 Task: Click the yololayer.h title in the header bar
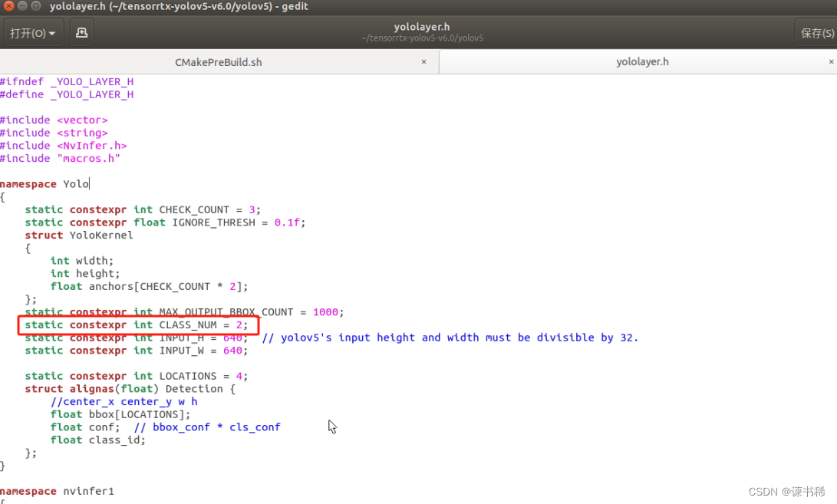[422, 26]
